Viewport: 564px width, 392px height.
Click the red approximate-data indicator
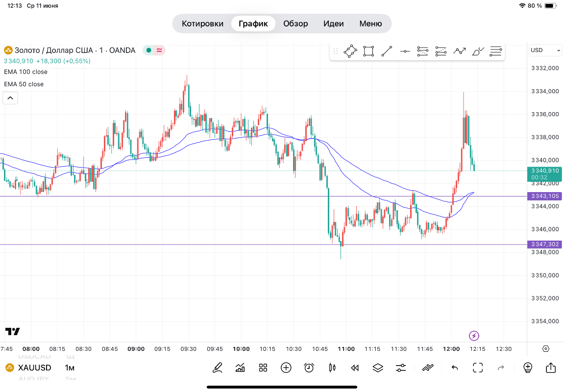(x=159, y=50)
